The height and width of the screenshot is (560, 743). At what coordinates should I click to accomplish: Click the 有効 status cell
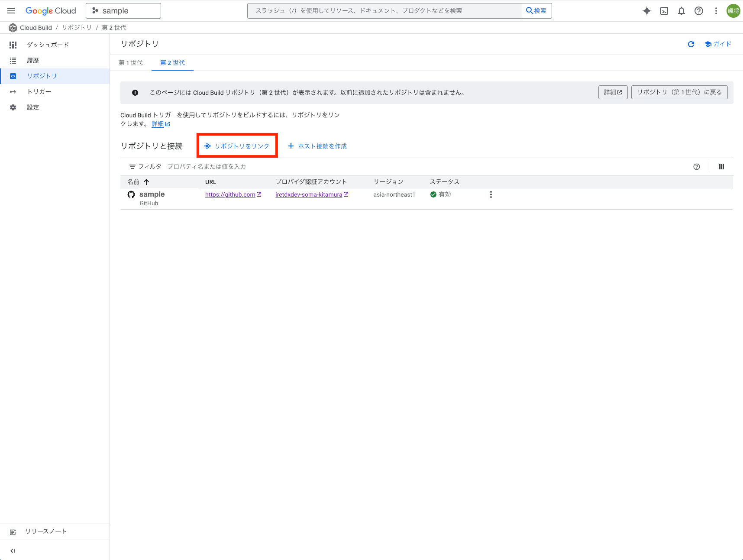coord(441,195)
